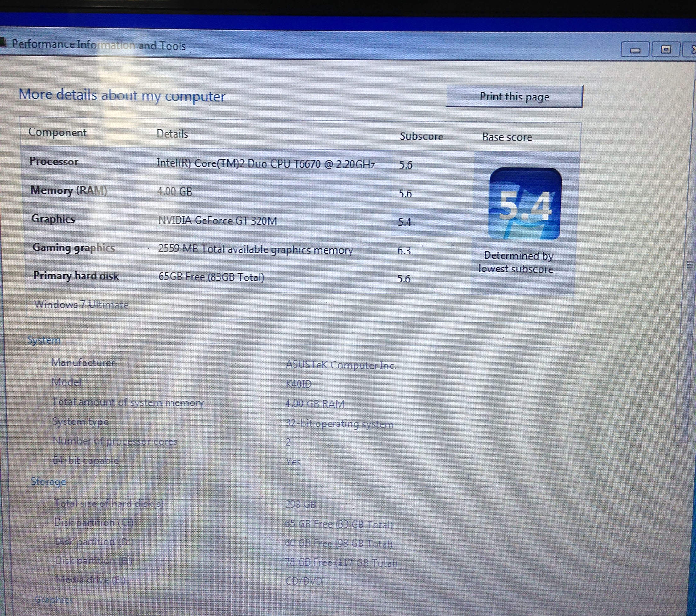Select the Memory (RAM) component row

[69, 190]
